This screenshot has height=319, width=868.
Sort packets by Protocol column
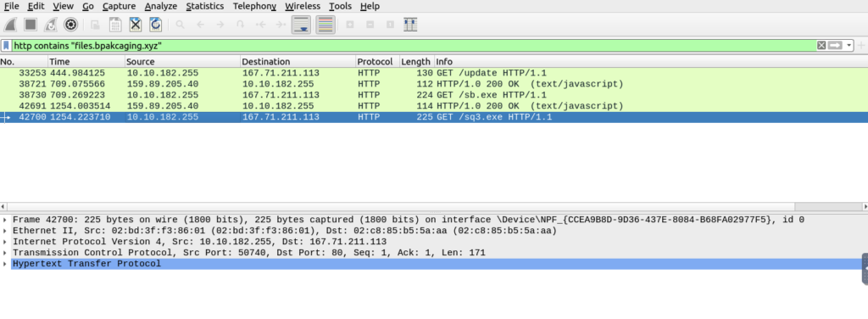pos(377,61)
